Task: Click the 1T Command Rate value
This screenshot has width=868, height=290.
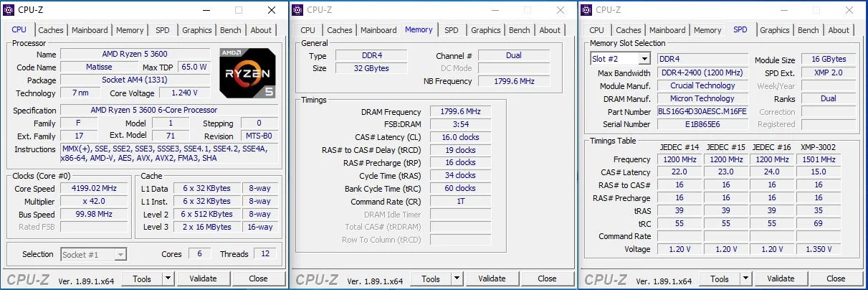Action: coord(459,201)
